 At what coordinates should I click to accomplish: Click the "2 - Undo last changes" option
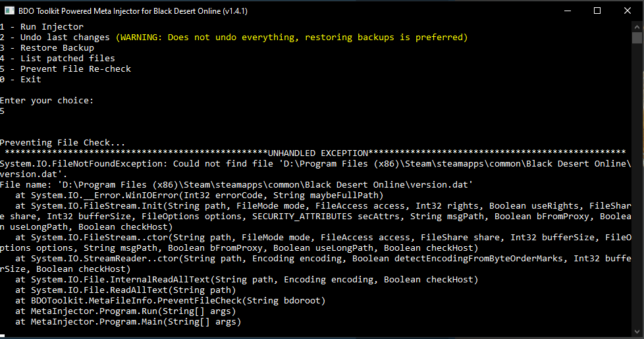55,38
